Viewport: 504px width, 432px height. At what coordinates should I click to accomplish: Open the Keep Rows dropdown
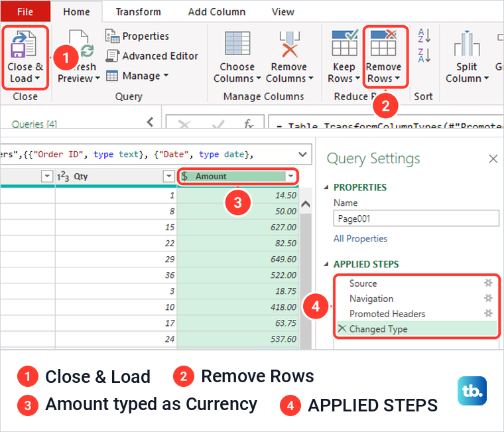(x=357, y=78)
